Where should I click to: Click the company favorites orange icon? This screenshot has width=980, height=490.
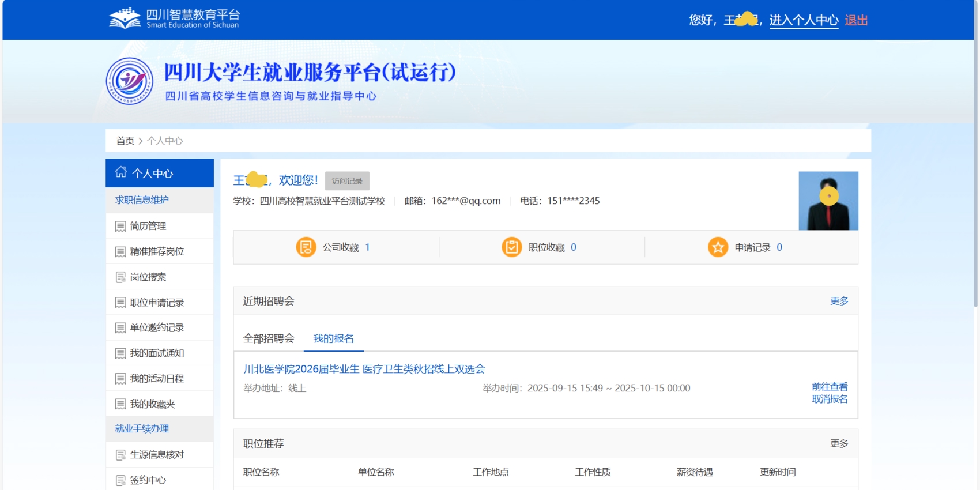pyautogui.click(x=306, y=247)
